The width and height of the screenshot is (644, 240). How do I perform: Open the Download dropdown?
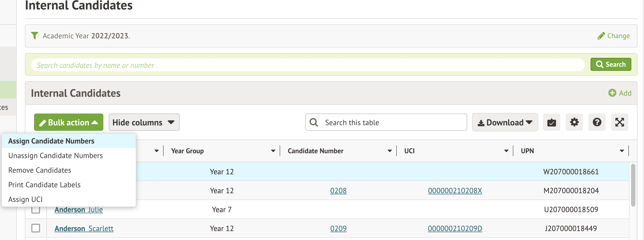[x=505, y=122]
